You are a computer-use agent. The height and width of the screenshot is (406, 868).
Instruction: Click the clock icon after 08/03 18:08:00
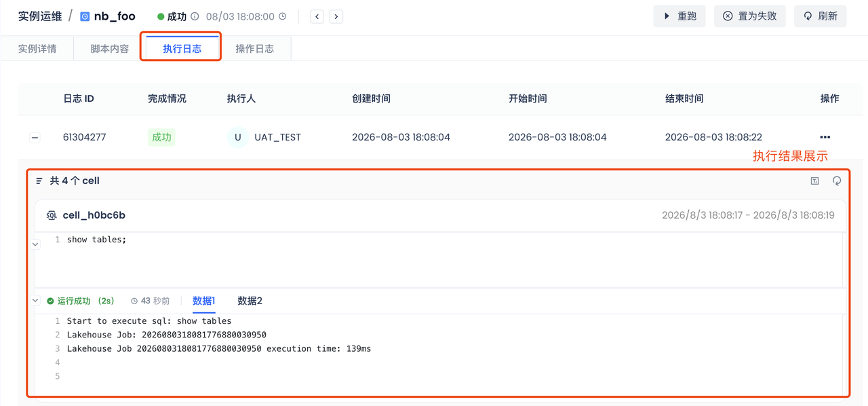point(283,16)
